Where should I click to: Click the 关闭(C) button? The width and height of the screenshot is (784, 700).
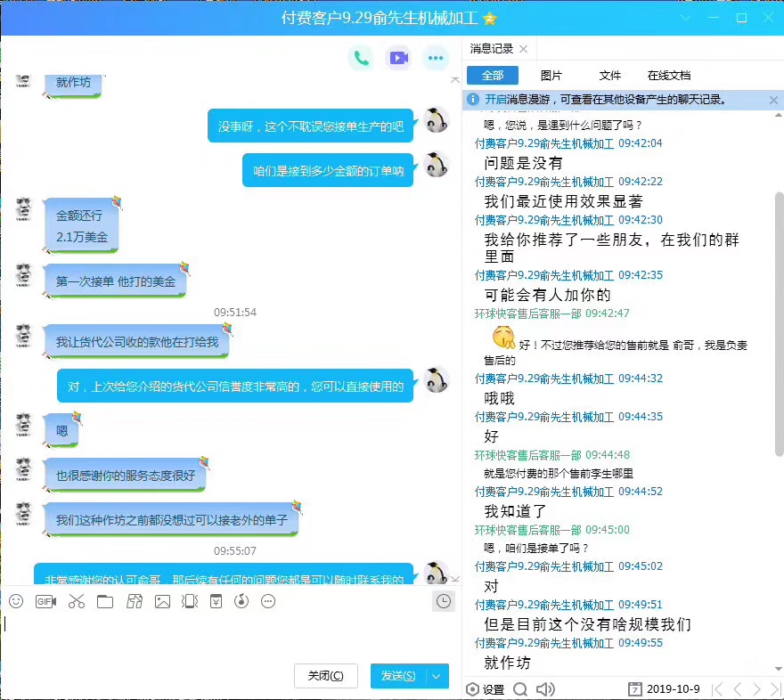[x=325, y=676]
